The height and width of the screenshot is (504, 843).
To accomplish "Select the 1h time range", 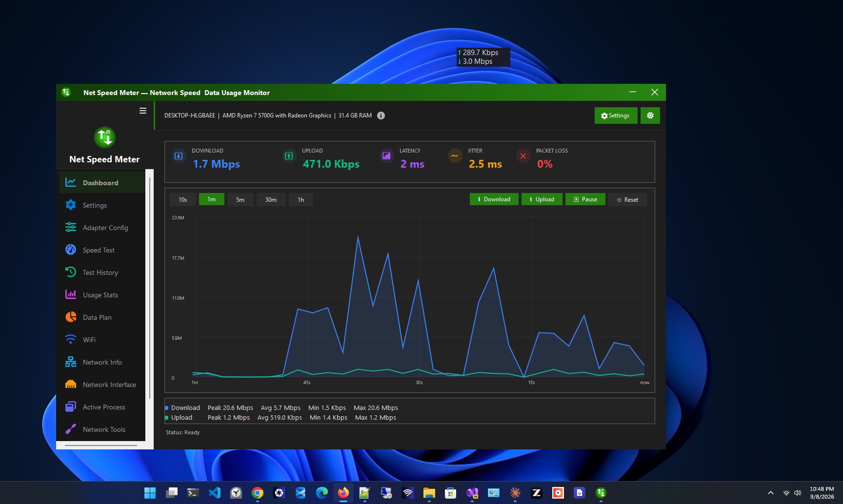I will (301, 199).
